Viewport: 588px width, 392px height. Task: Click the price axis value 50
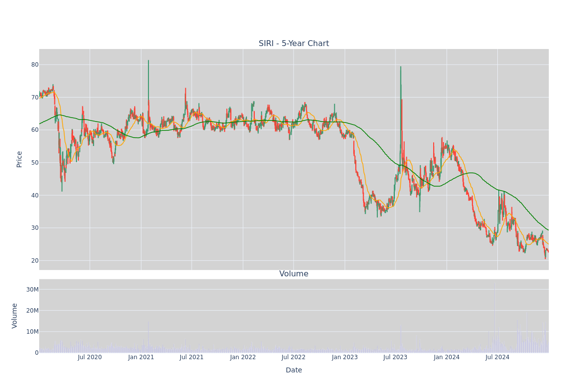[35, 163]
